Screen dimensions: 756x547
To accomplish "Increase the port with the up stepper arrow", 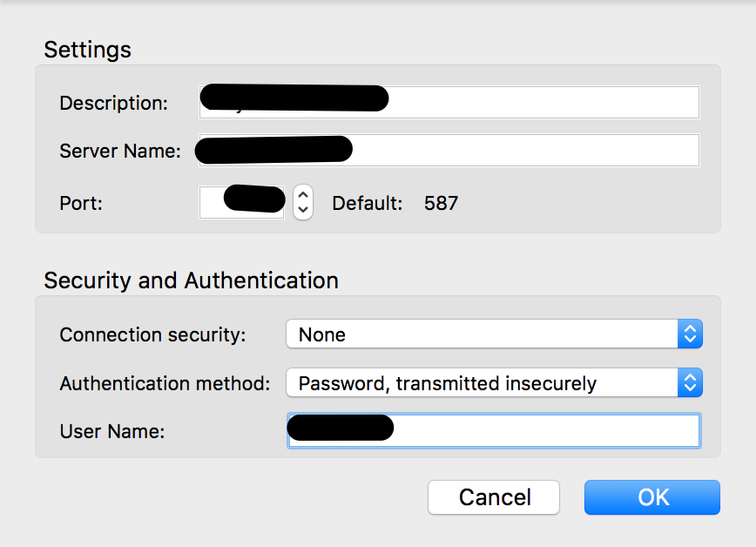I will (x=302, y=194).
